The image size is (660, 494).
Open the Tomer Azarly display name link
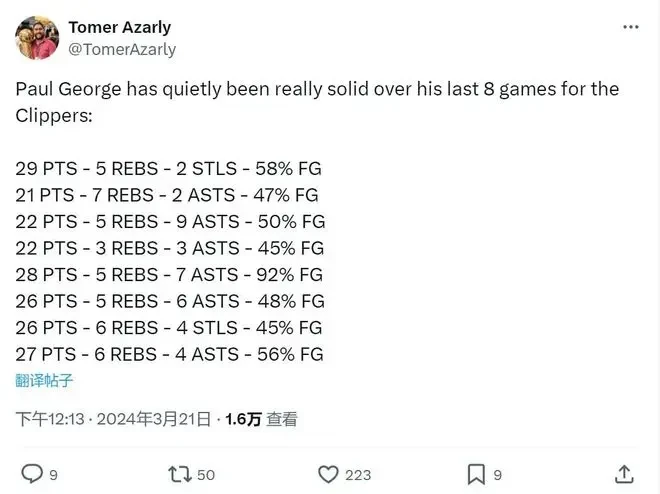point(120,27)
